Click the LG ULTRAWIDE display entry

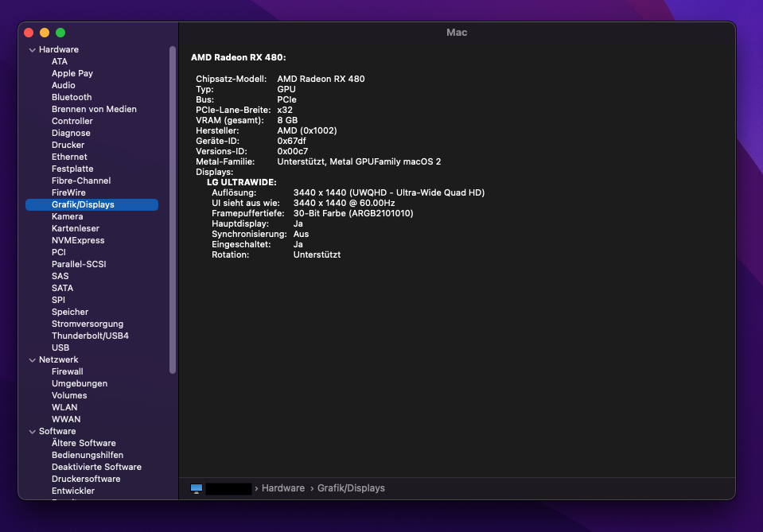pyautogui.click(x=241, y=182)
